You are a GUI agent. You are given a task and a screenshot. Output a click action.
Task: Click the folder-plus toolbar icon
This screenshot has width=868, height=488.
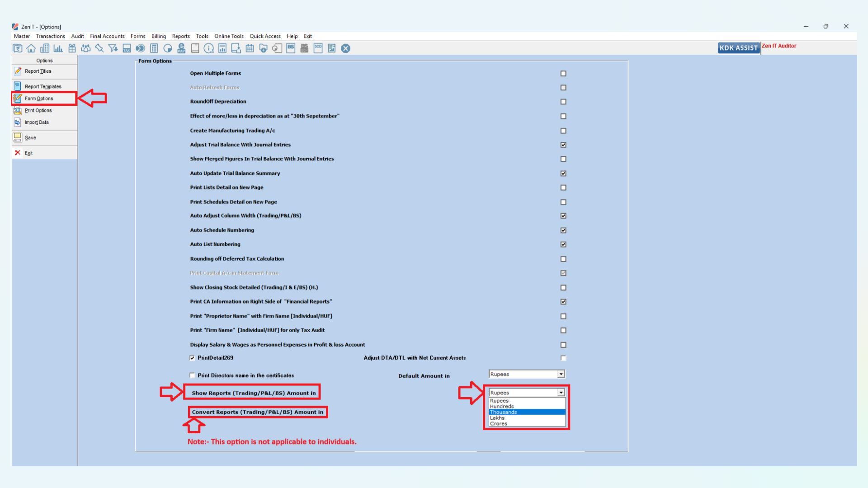click(263, 48)
